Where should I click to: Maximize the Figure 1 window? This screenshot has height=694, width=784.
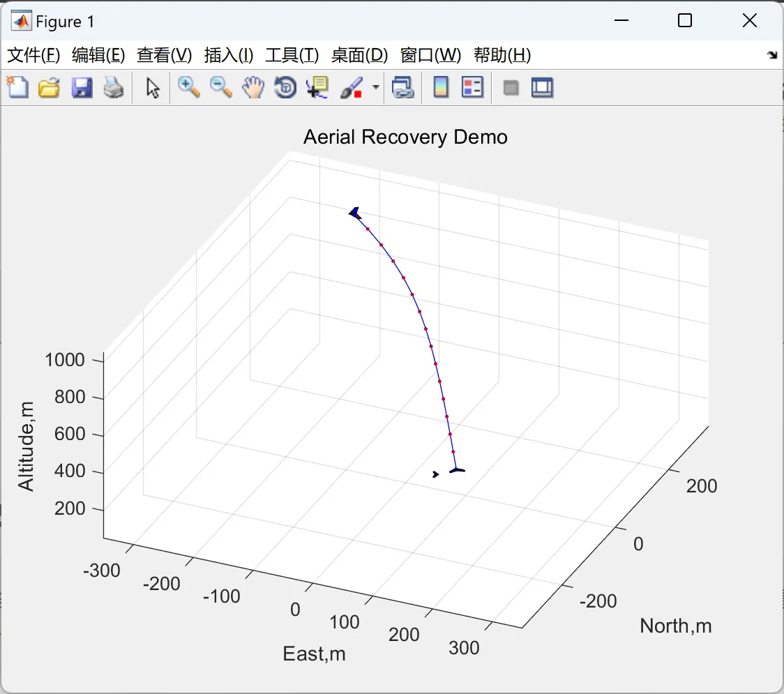(684, 20)
